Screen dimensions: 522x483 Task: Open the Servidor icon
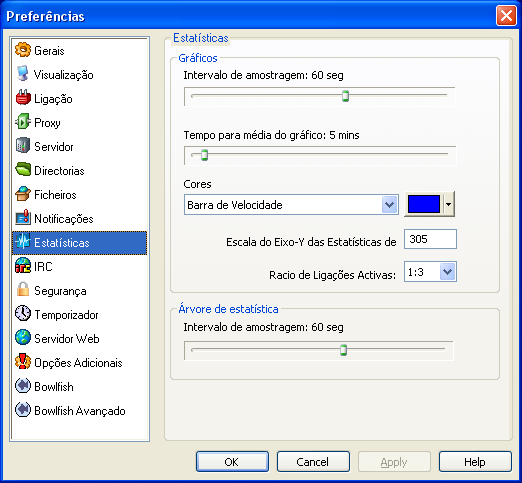coord(23,146)
